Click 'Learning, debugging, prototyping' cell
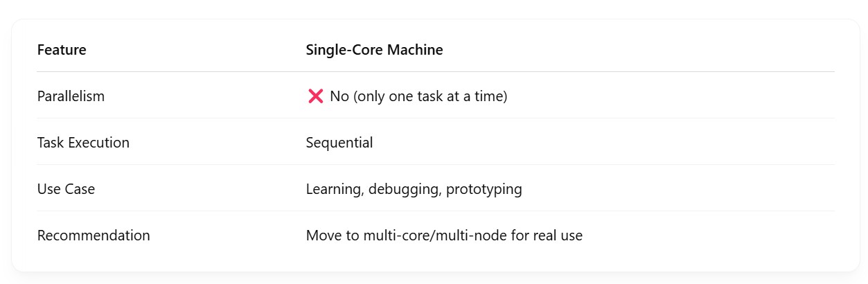Image resolution: width=868 pixels, height=284 pixels. point(414,189)
